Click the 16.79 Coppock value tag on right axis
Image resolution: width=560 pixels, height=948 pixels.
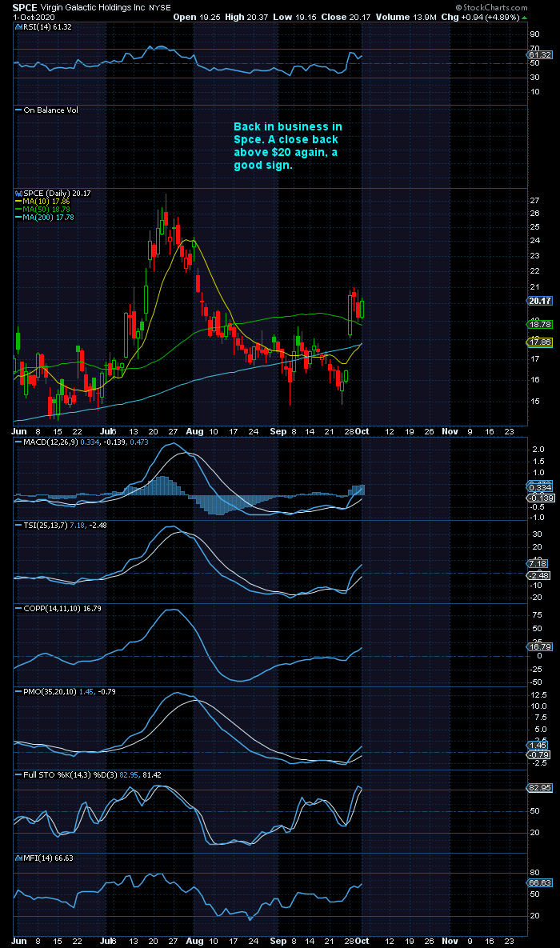pyautogui.click(x=539, y=646)
